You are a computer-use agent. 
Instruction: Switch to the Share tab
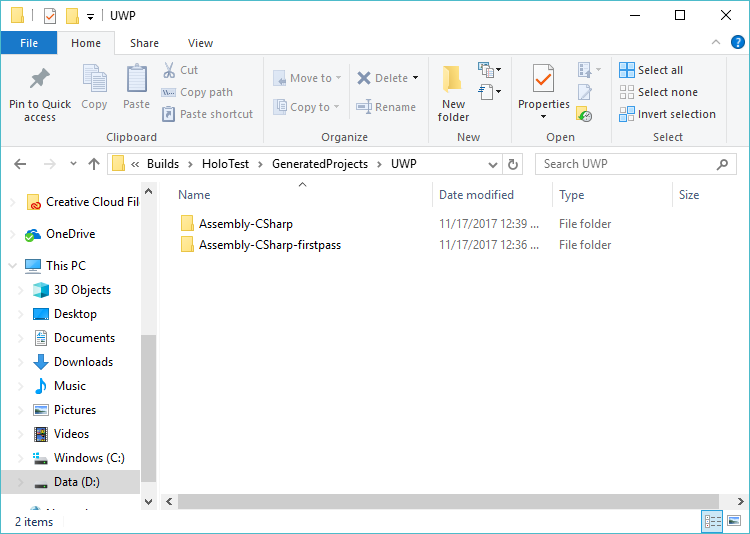[144, 43]
